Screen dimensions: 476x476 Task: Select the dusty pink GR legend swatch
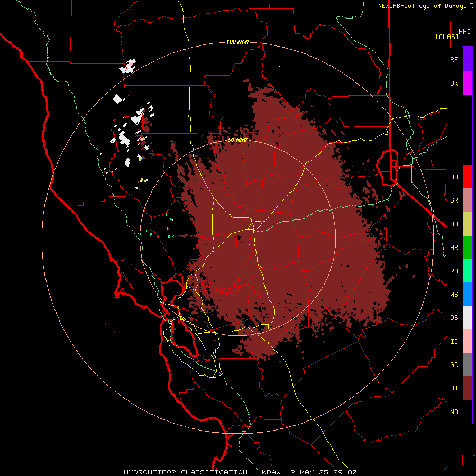(467, 200)
